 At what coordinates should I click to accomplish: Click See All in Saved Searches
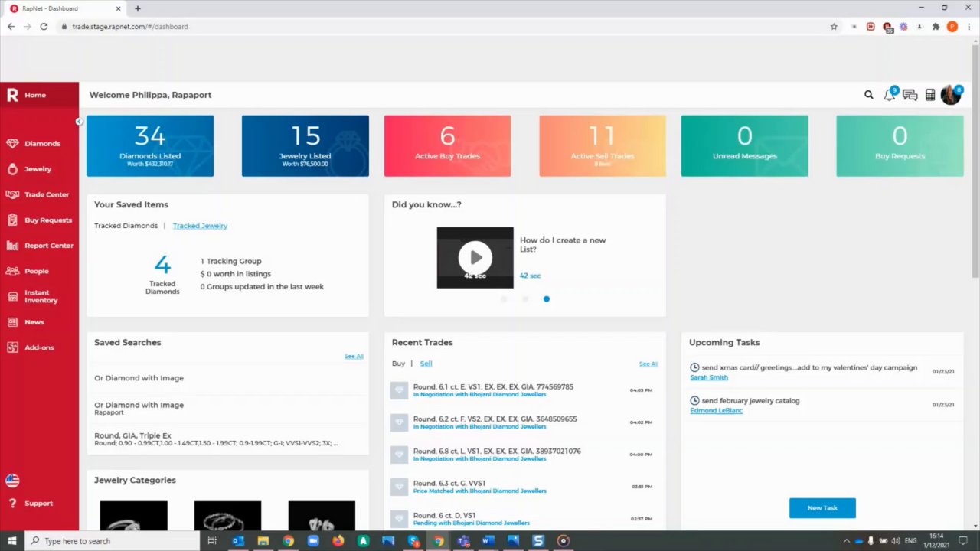354,357
